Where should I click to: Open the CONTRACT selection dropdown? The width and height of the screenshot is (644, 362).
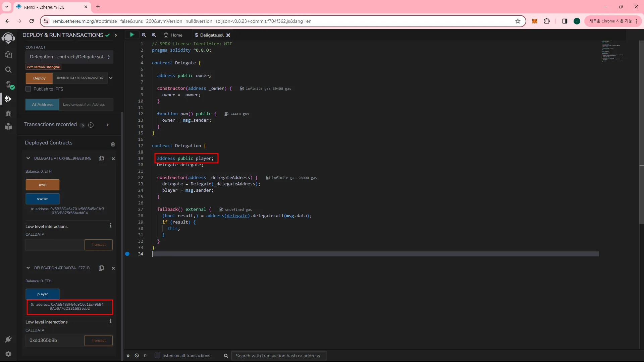pyautogui.click(x=69, y=57)
